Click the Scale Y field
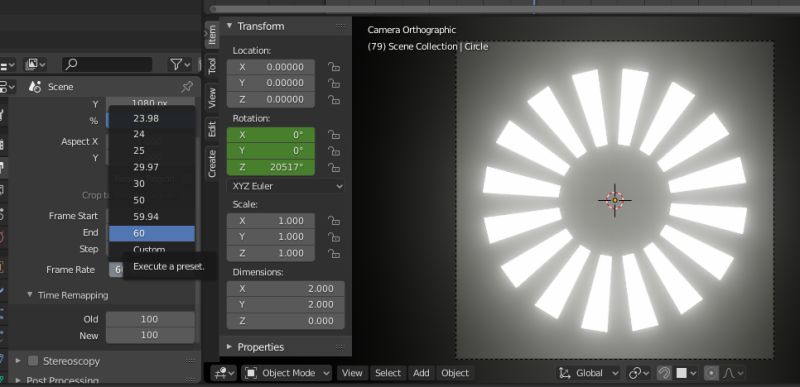Image resolution: width=800 pixels, height=387 pixels. click(270, 237)
